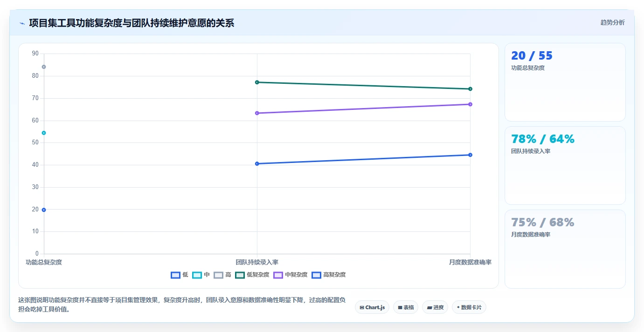The height and width of the screenshot is (332, 644).
Task: Toggle the 中 series in the legend
Action: [201, 275]
